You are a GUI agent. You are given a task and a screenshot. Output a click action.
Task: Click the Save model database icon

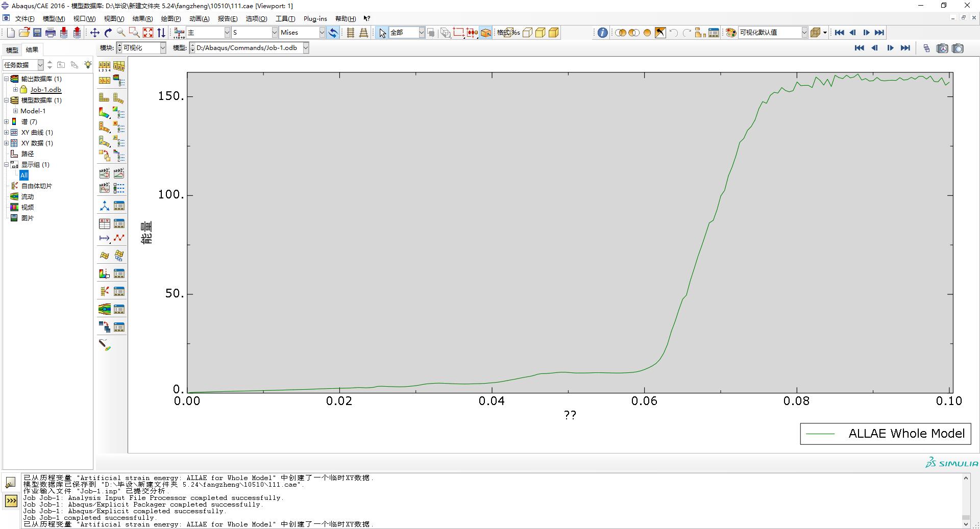tap(37, 33)
